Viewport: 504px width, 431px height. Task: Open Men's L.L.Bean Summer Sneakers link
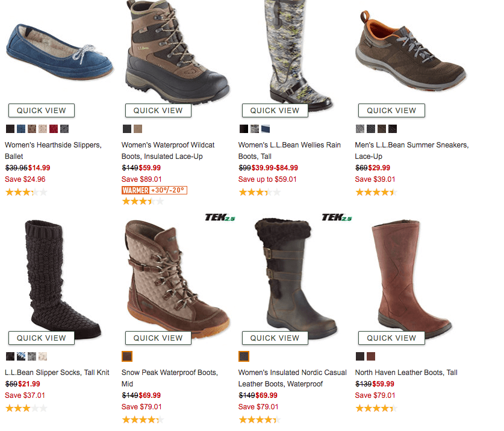(412, 150)
